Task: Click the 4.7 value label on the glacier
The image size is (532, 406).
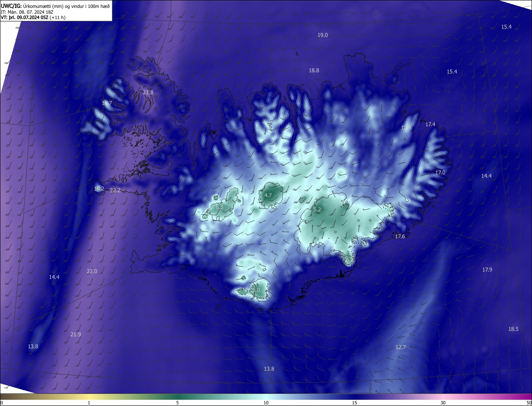Action: pos(268,196)
